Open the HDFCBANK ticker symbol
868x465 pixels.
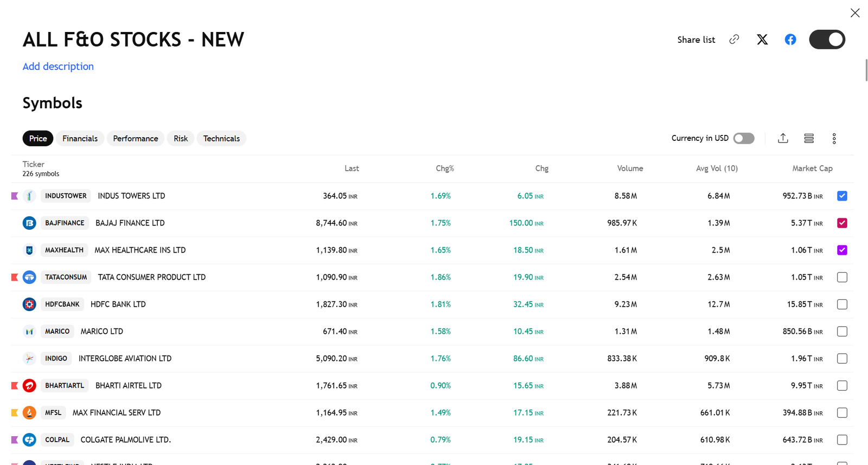(62, 304)
